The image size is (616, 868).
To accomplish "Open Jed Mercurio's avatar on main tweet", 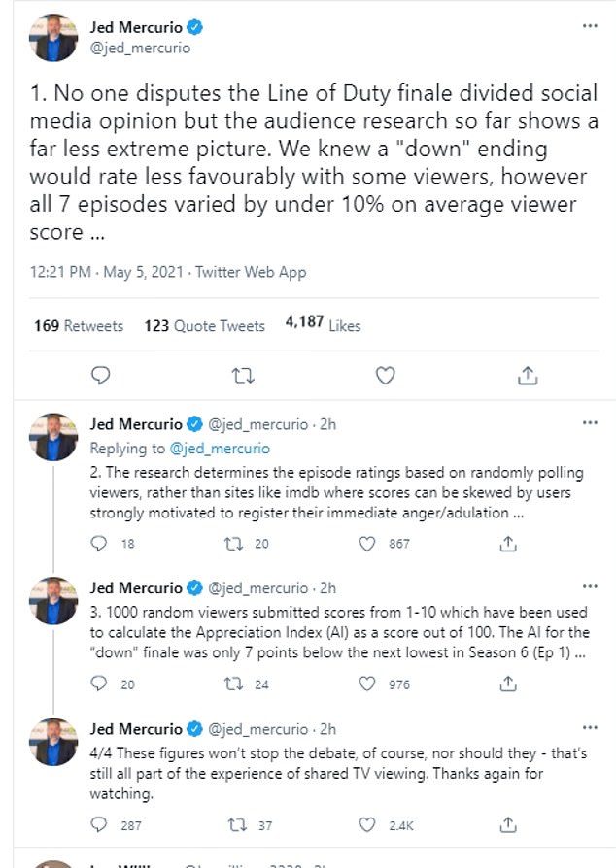I will [53, 38].
